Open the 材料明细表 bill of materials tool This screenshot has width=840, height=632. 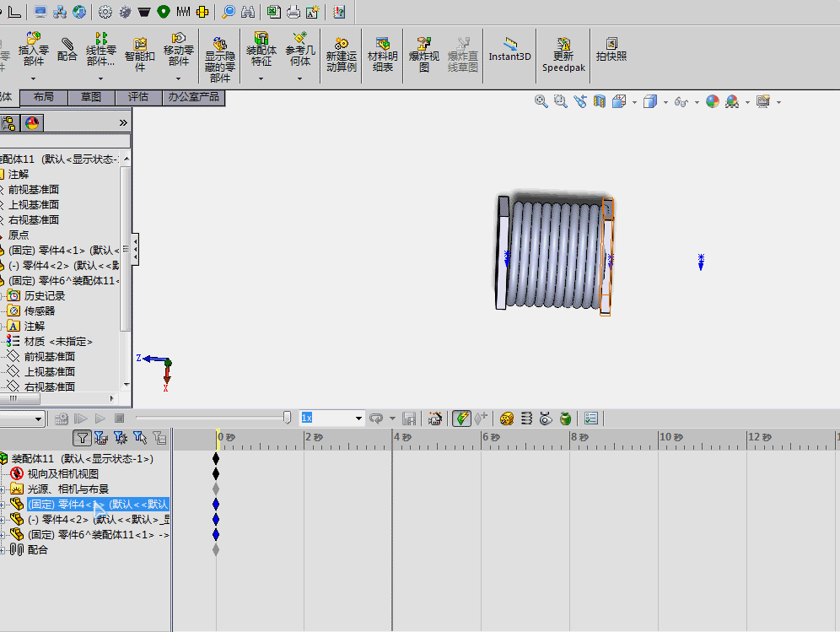click(x=383, y=55)
